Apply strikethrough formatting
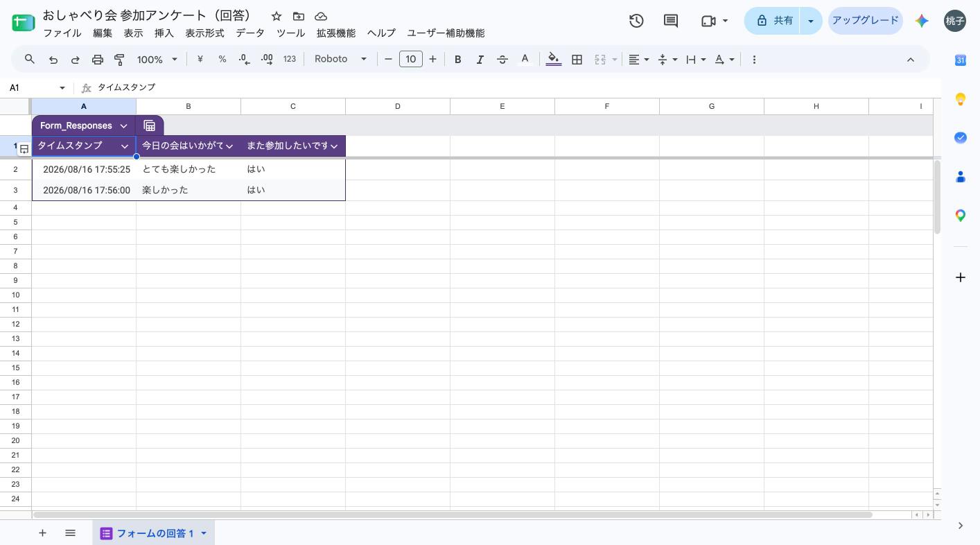The height and width of the screenshot is (545, 980). tap(502, 60)
